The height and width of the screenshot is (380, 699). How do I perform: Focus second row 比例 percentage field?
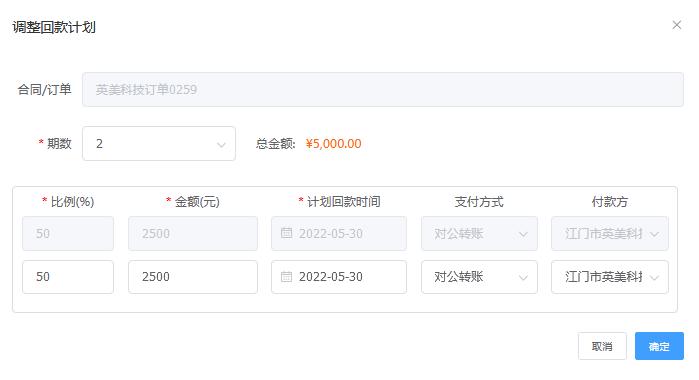click(68, 277)
